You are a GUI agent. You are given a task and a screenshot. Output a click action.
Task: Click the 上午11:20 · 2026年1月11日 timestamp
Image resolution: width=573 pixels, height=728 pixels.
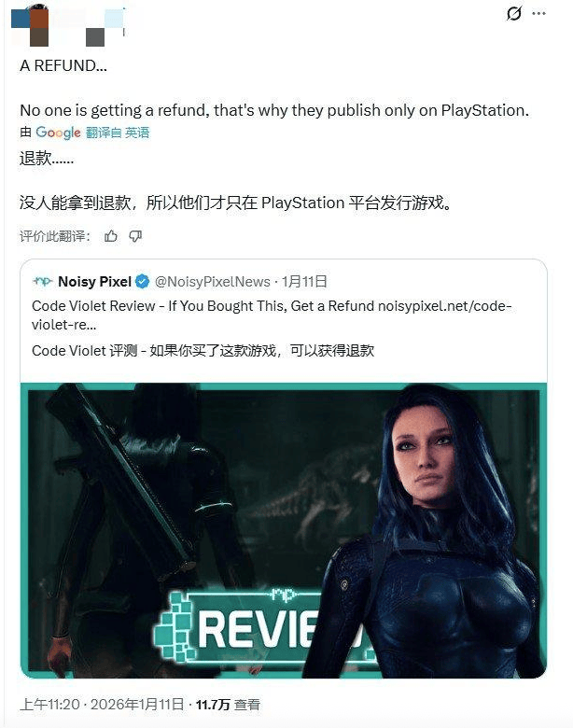(x=102, y=705)
